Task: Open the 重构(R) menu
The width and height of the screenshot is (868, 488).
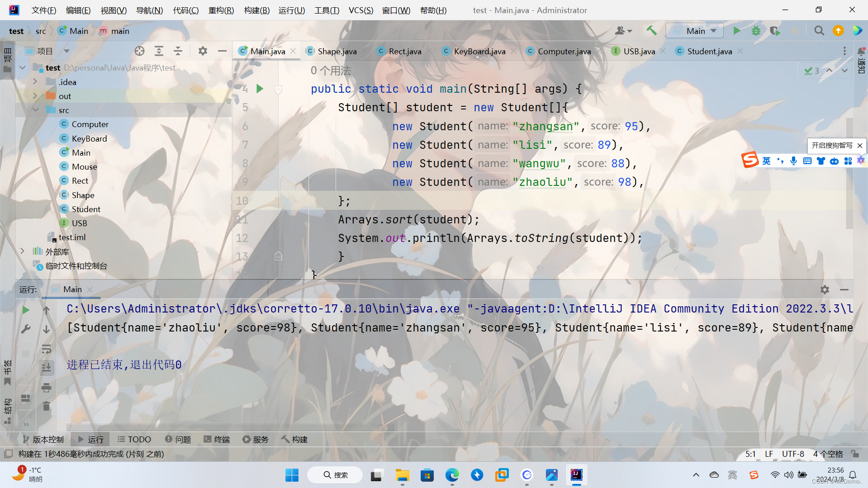Action: (x=221, y=10)
